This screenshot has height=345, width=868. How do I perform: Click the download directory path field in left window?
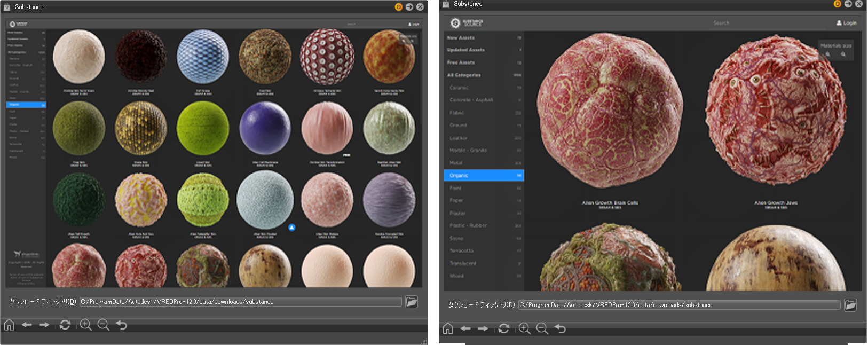(240, 302)
